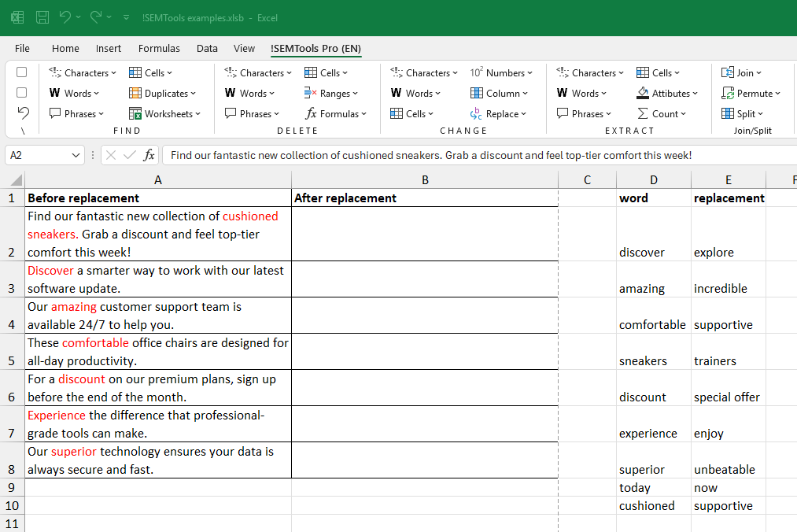The width and height of the screenshot is (797, 532).
Task: Toggle the second checkbox below it
Action: (x=21, y=92)
